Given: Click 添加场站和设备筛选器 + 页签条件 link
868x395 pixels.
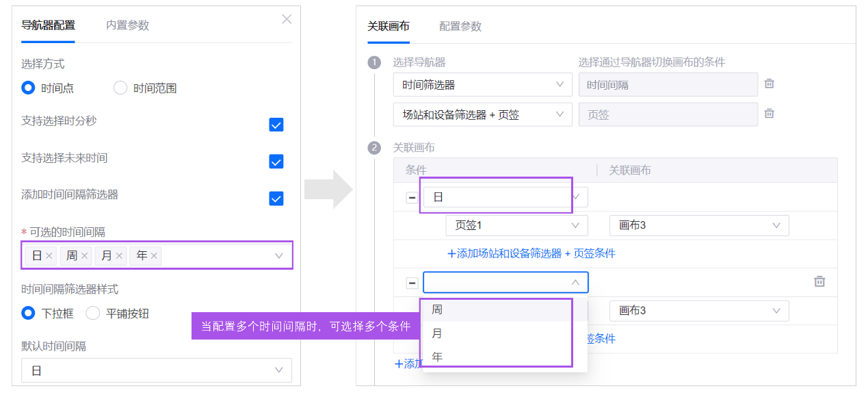Looking at the screenshot, I should pos(531,253).
